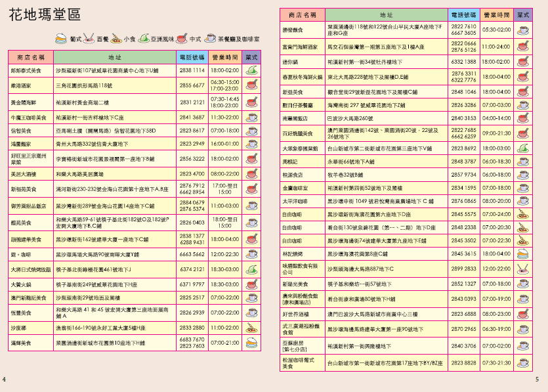The image size is (548, 392).
Task: Click the phone number 2825 2517
Action: 192,297
